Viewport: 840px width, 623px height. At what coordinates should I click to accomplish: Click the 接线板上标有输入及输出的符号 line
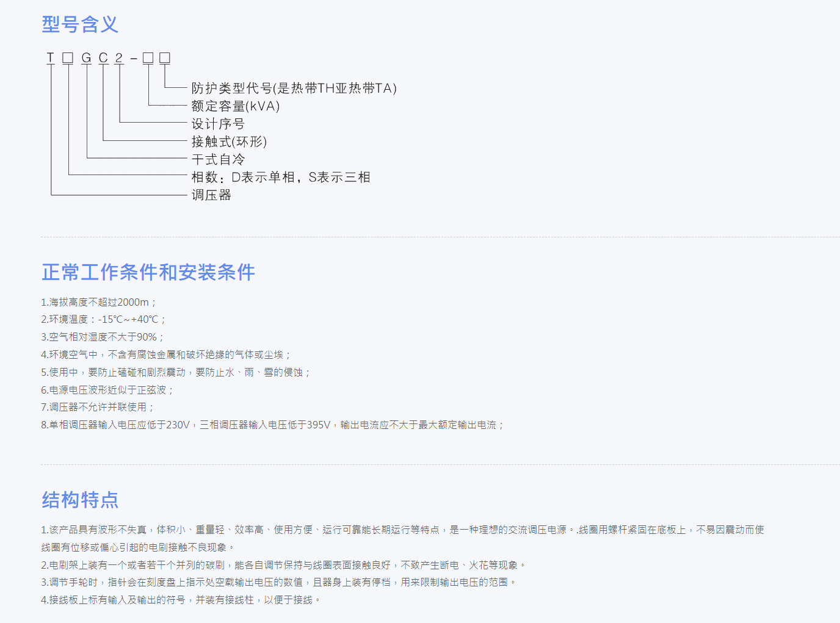[180, 600]
